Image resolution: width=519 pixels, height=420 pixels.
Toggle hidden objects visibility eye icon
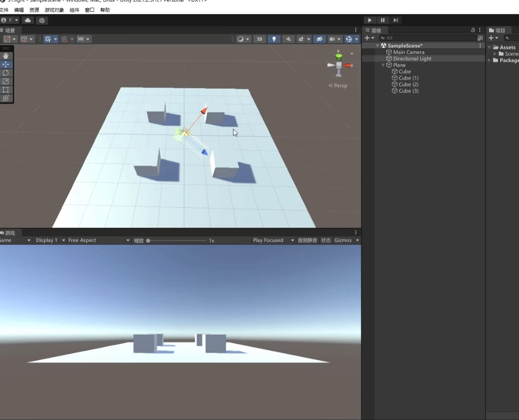point(320,39)
